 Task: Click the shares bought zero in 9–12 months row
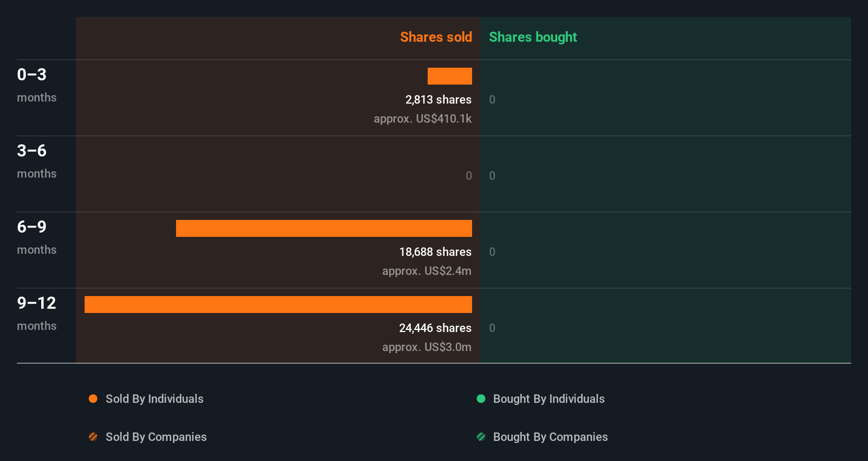492,328
